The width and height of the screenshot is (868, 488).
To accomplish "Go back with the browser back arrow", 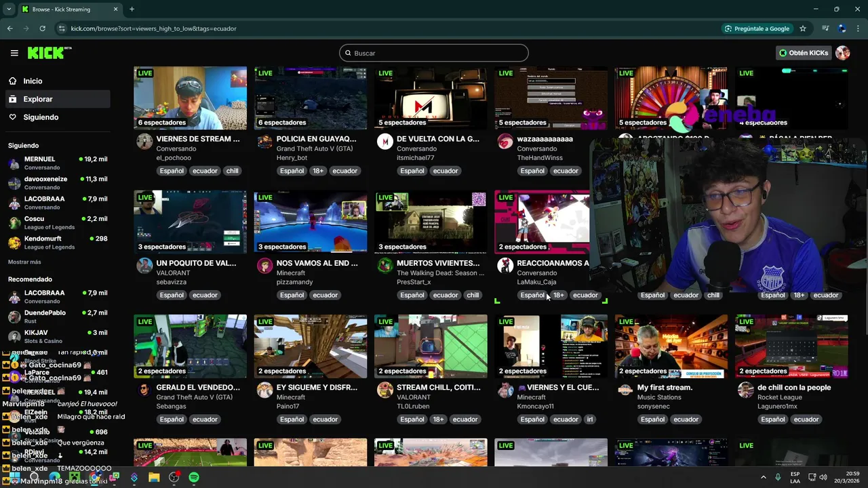I will [9, 28].
